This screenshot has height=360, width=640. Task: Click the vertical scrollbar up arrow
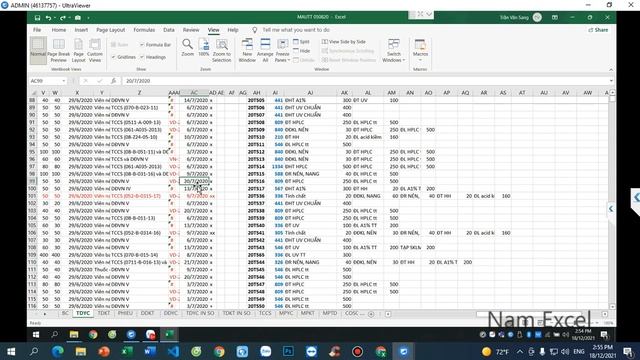tap(612, 93)
